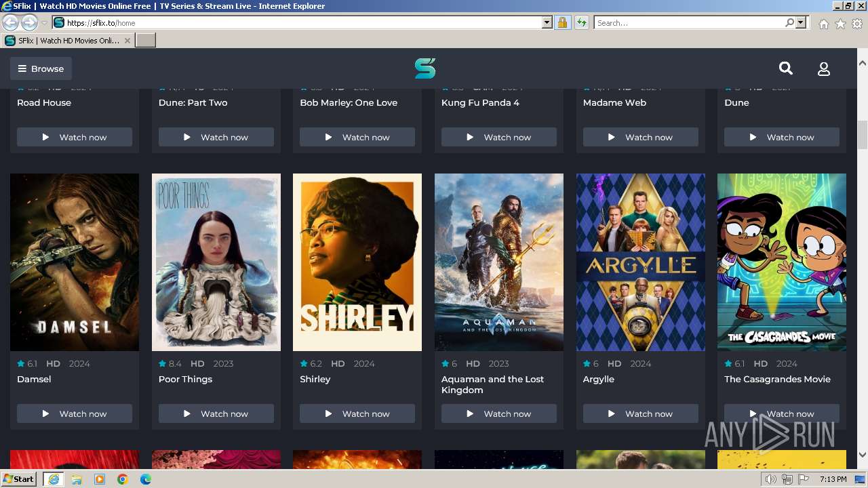The width and height of the screenshot is (868, 488).
Task: Click the browser Back arrow
Action: (x=10, y=22)
